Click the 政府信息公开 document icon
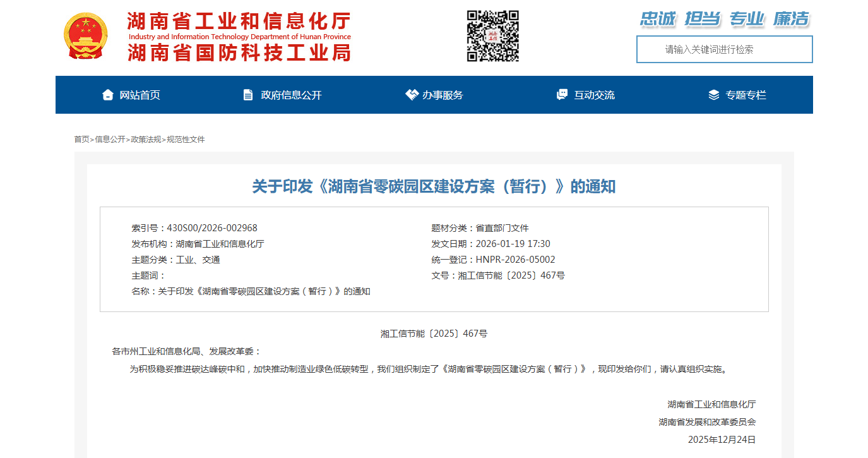 point(247,94)
